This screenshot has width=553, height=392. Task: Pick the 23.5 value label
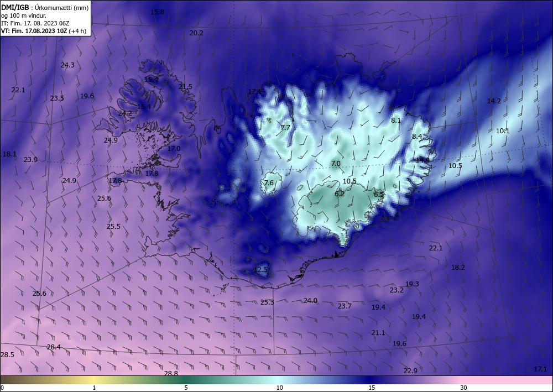pos(57,98)
